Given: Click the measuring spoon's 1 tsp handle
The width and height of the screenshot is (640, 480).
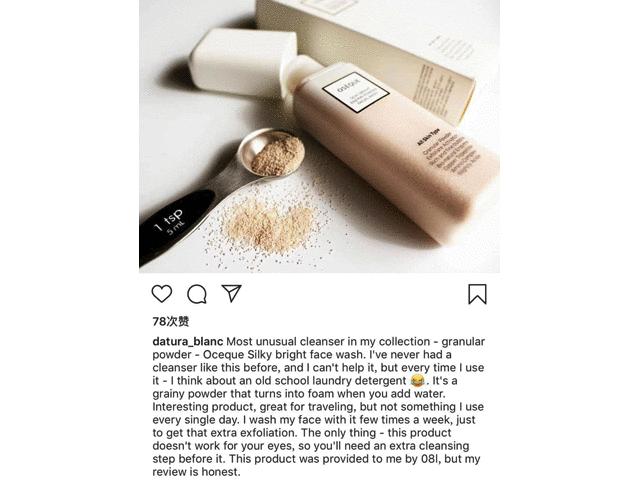Looking at the screenshot, I should (x=176, y=226).
